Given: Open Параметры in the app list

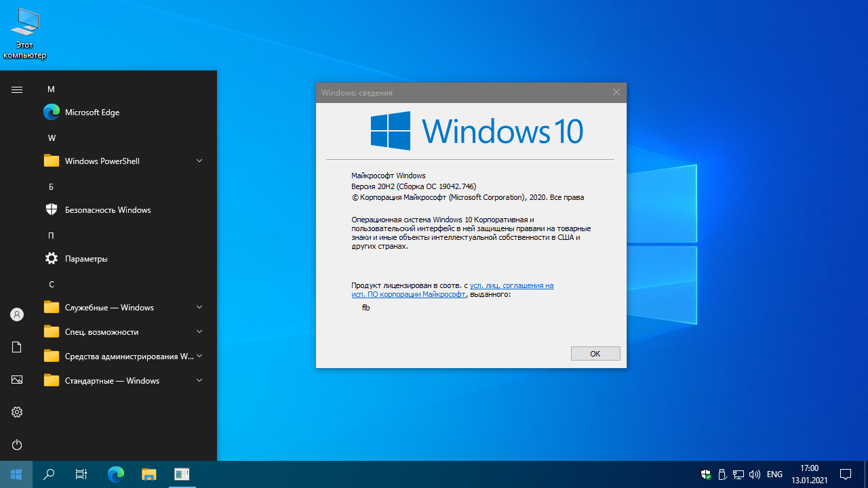Looking at the screenshot, I should [x=86, y=259].
